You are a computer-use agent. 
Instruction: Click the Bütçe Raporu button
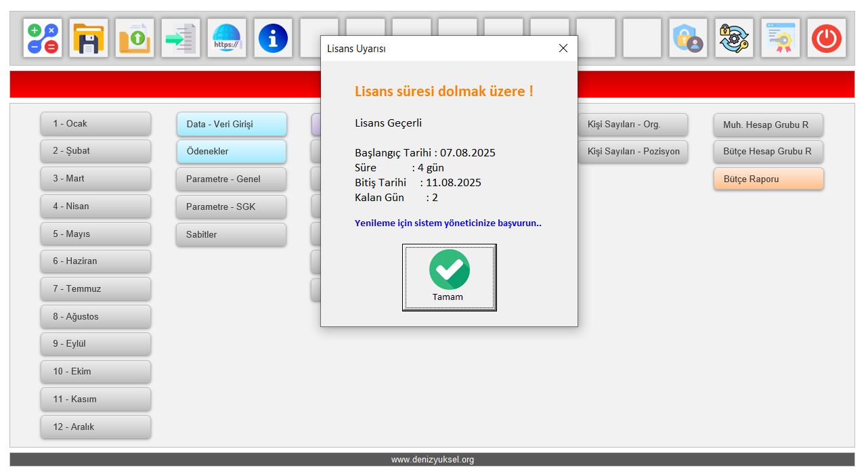point(768,179)
